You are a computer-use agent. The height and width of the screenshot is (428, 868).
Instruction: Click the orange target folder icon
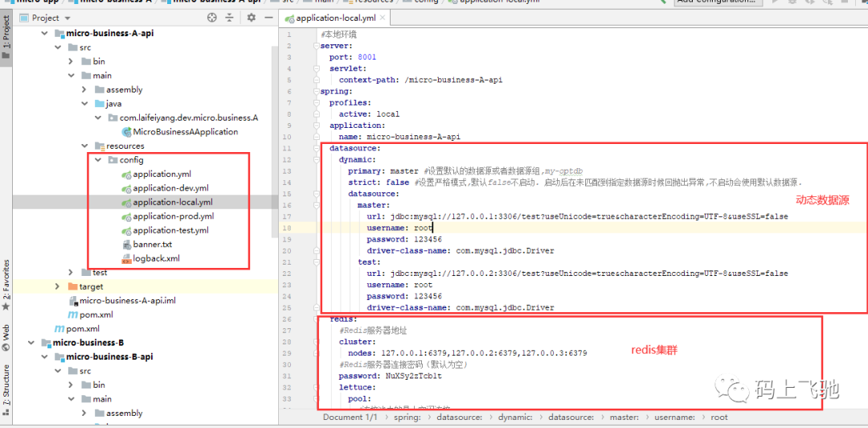[x=72, y=286]
